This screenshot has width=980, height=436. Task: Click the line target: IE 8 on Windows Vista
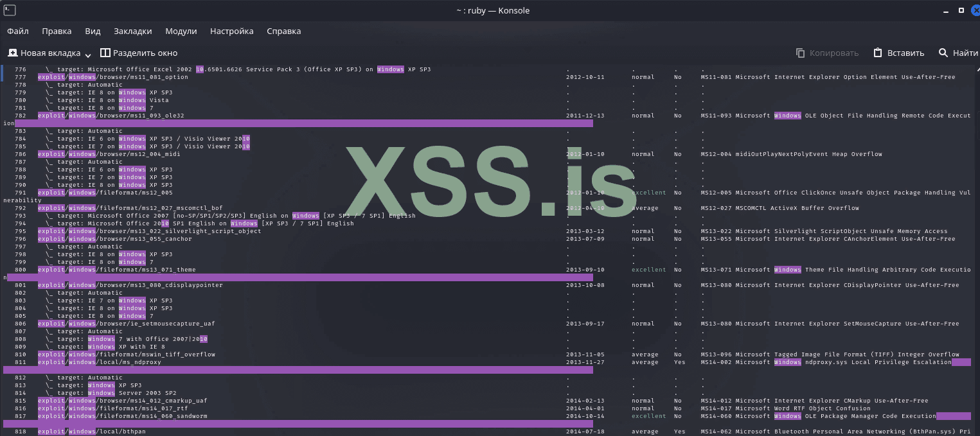point(107,100)
